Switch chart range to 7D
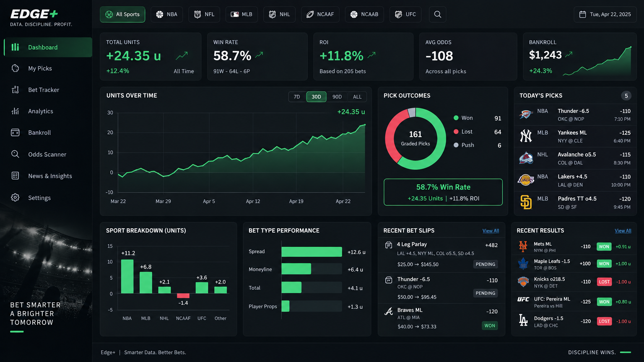Image resolution: width=644 pixels, height=362 pixels. pos(297,97)
